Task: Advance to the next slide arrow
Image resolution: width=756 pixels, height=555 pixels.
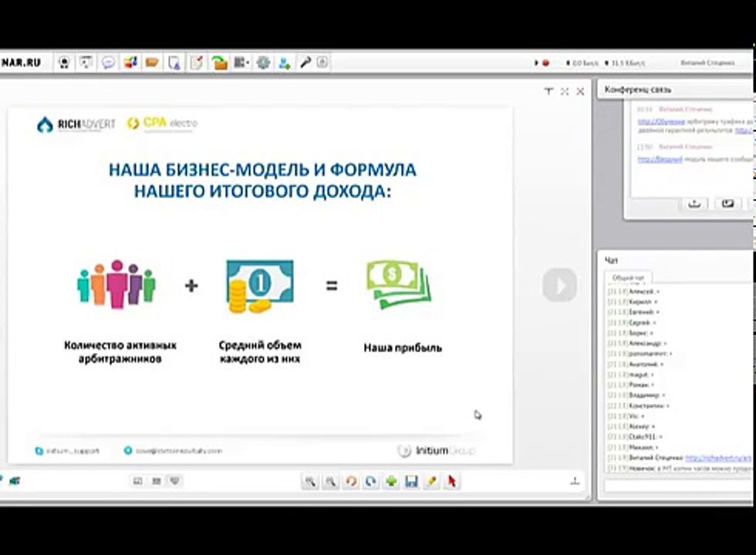Action: click(559, 285)
